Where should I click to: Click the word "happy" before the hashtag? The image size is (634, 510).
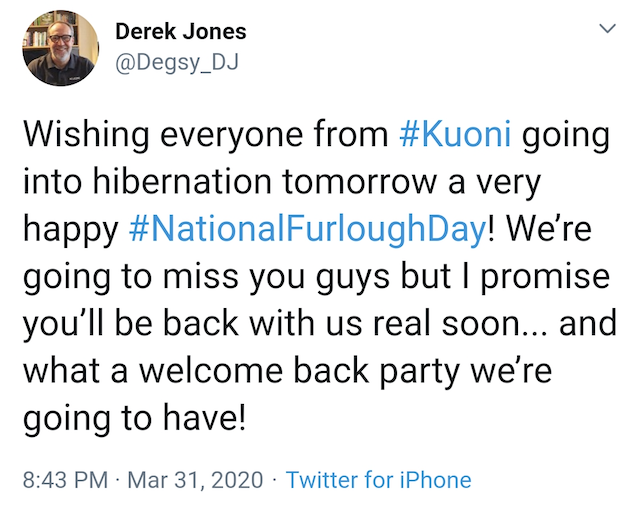point(70,228)
